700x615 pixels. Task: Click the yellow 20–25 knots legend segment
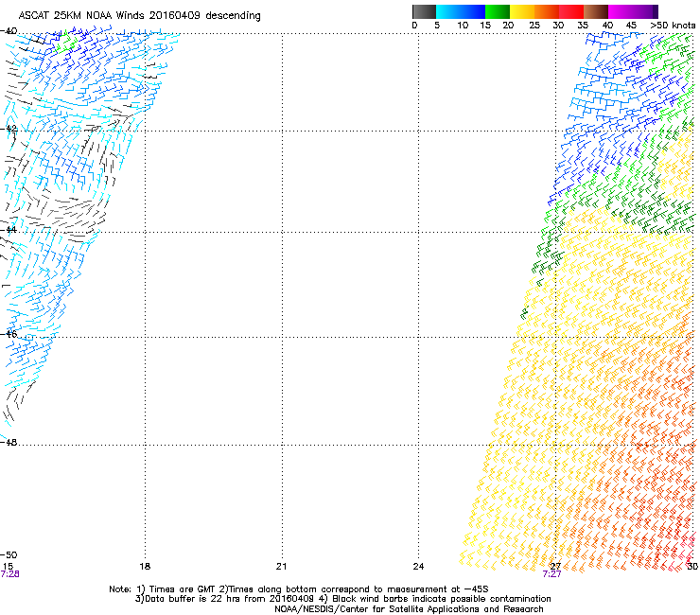point(522,11)
